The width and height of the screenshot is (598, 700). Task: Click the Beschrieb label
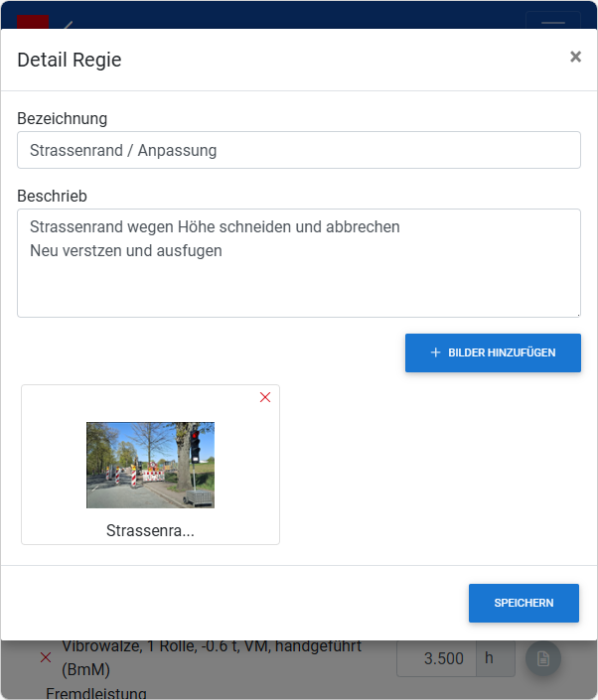pos(52,196)
